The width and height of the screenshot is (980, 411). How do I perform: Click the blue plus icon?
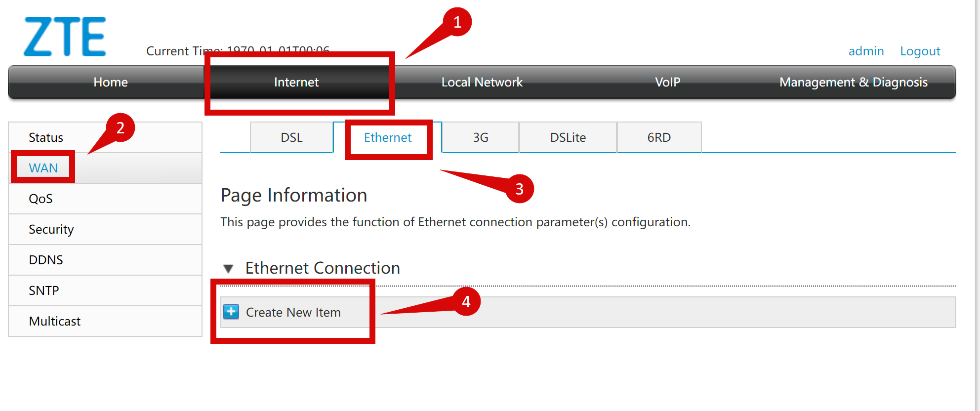[231, 312]
